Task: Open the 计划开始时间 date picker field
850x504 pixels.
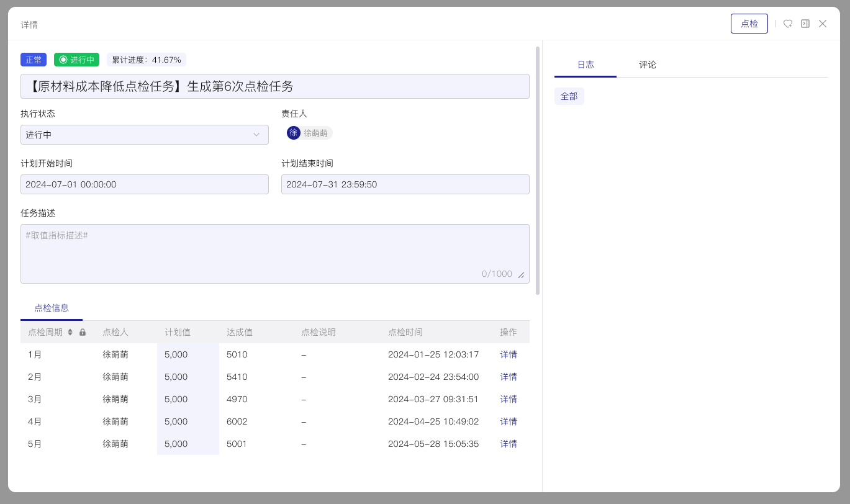Action: pos(145,184)
